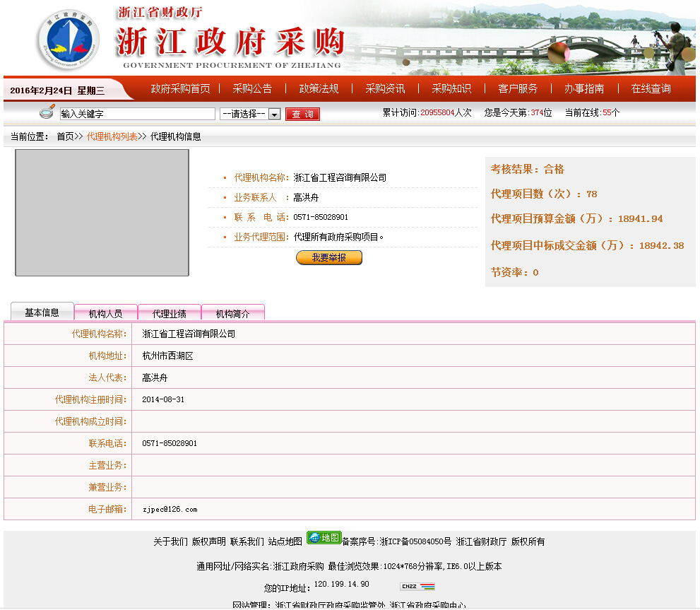
Task: Select the 基本信息 tab
Action: click(42, 312)
